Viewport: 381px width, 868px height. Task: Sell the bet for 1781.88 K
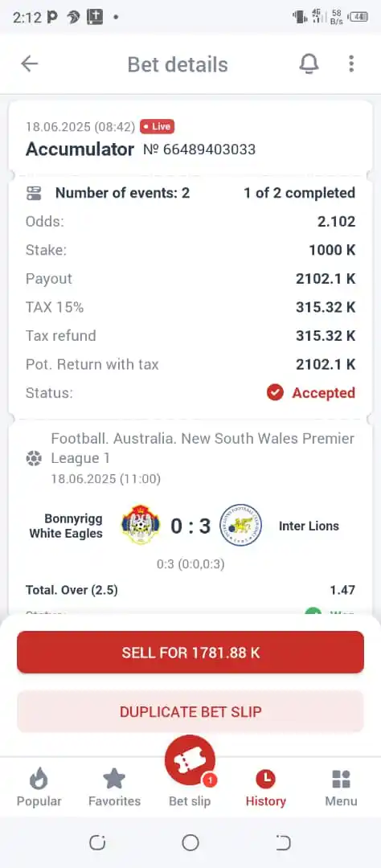[190, 653]
